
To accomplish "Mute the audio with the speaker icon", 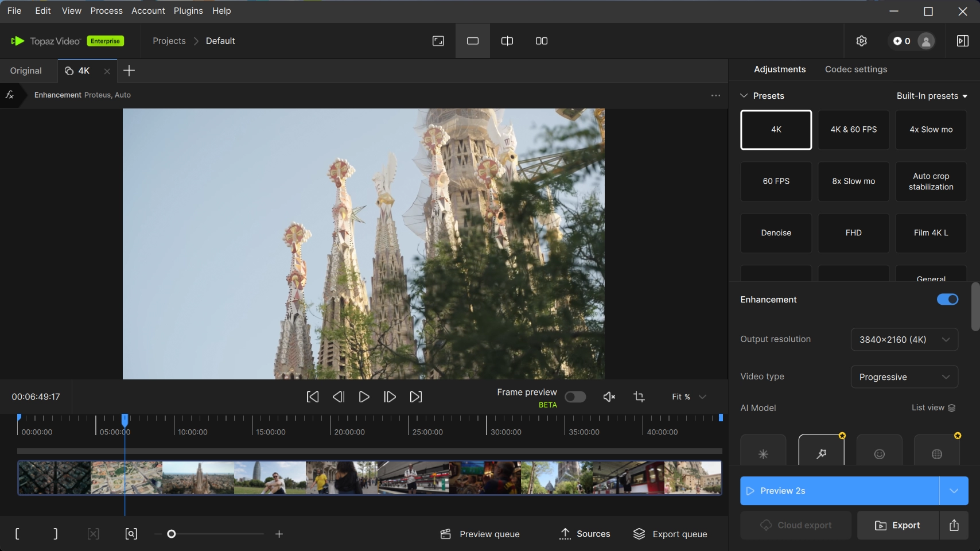I will 609,397.
